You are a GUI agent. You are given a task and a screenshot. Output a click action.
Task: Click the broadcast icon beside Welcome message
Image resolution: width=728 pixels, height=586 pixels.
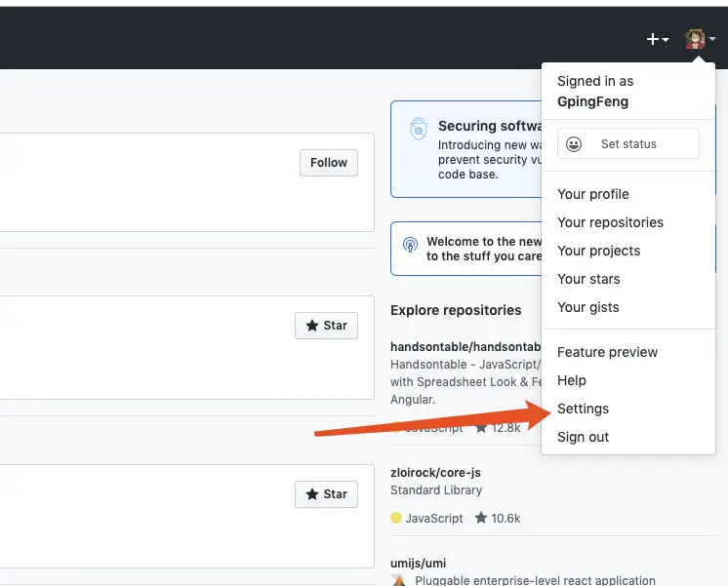[410, 245]
